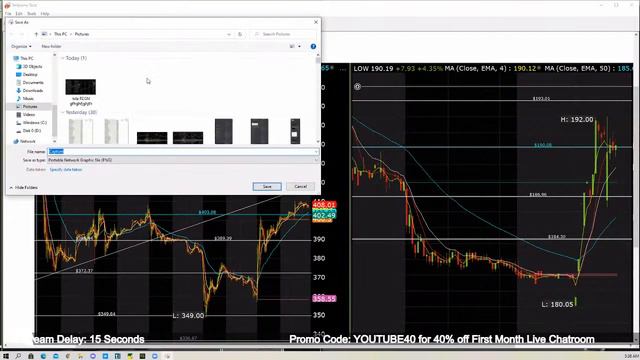Open the Save as type dropdown
The height and width of the screenshot is (360, 640).
pos(183,160)
